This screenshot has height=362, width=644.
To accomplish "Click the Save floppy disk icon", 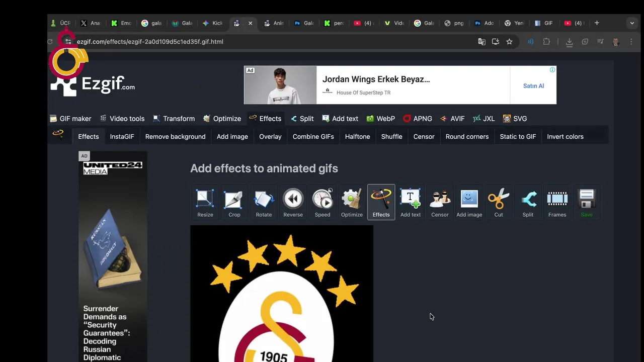I will (x=587, y=202).
